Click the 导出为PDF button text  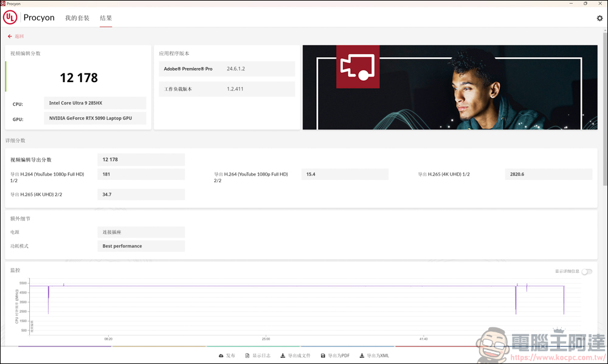tap(339, 355)
